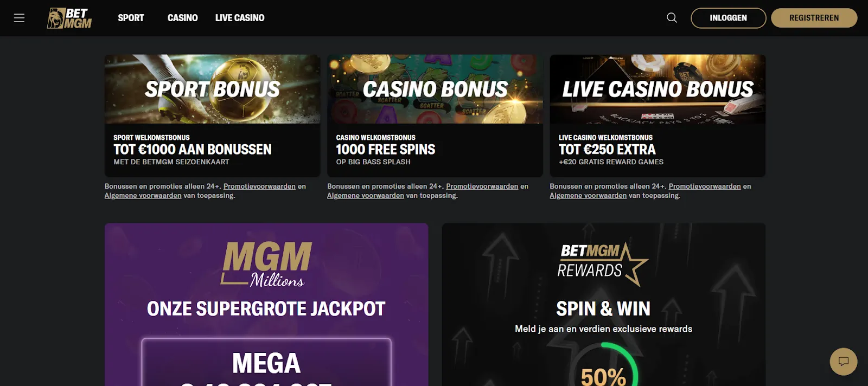
Task: Open the 1000 Free Spins offer text
Action: (386, 150)
